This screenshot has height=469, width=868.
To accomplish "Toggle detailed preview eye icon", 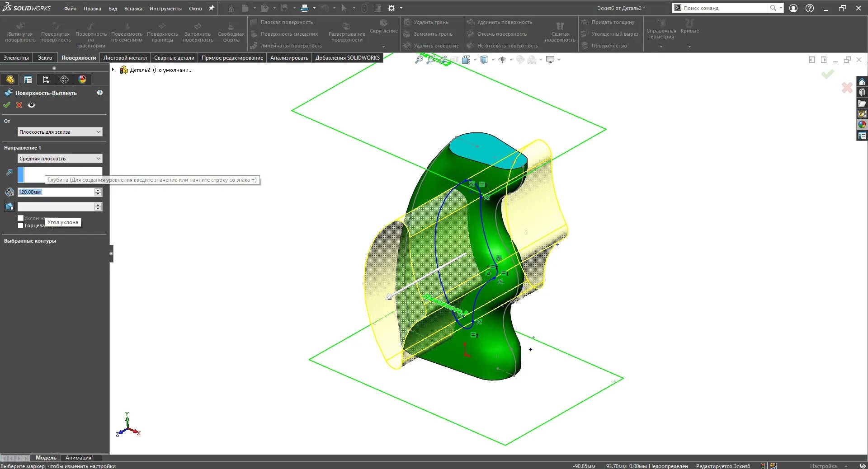I will [31, 105].
